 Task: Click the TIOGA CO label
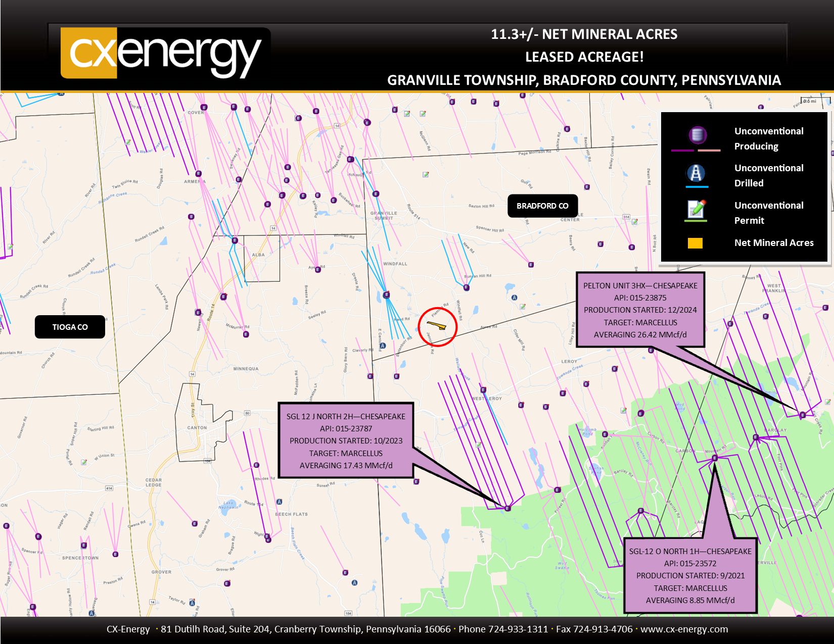[x=70, y=327]
